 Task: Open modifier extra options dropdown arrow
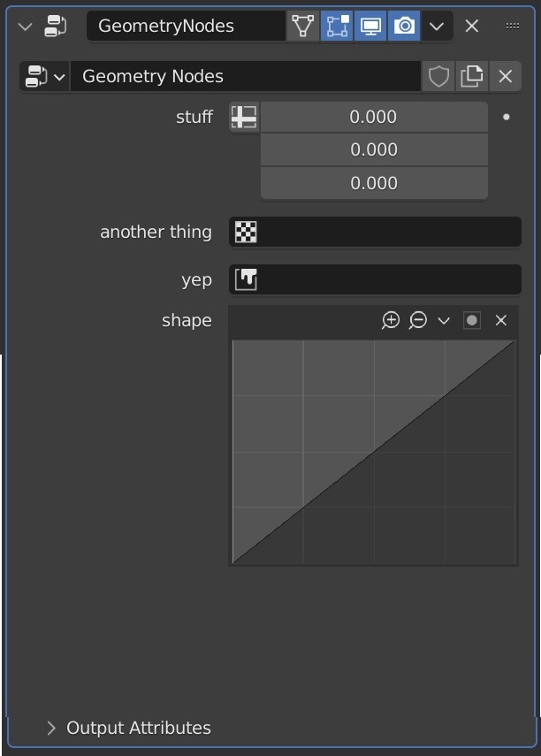(437, 26)
